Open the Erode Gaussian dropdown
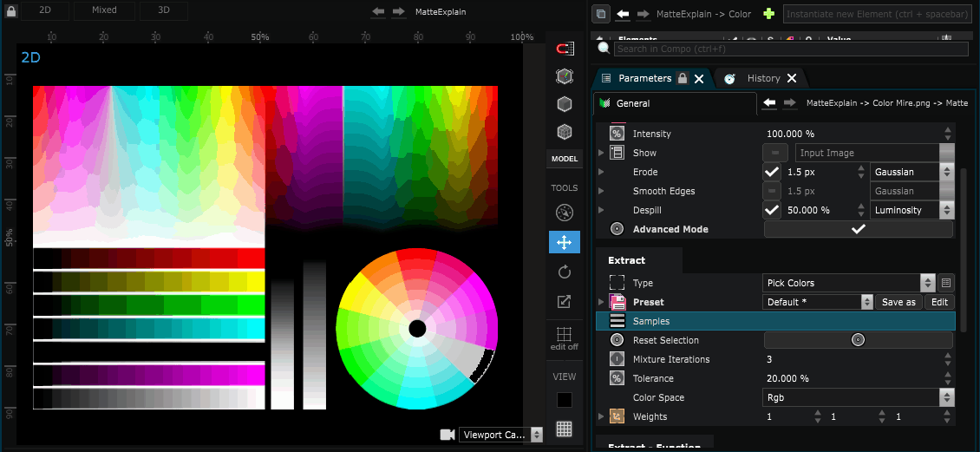The height and width of the screenshot is (452, 980). (911, 172)
